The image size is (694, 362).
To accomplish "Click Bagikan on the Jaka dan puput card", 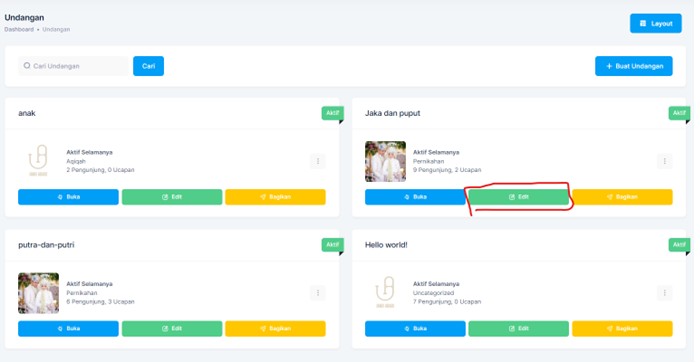I will (x=622, y=197).
